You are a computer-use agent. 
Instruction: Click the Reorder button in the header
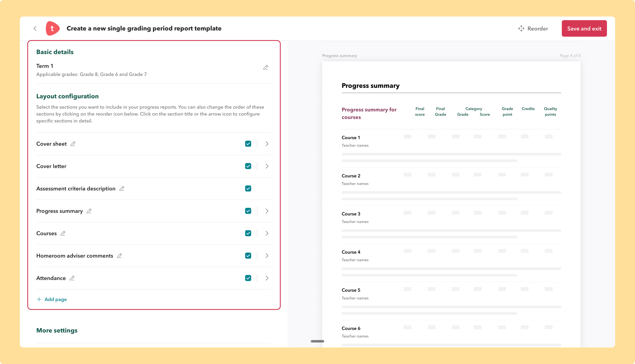click(x=533, y=29)
